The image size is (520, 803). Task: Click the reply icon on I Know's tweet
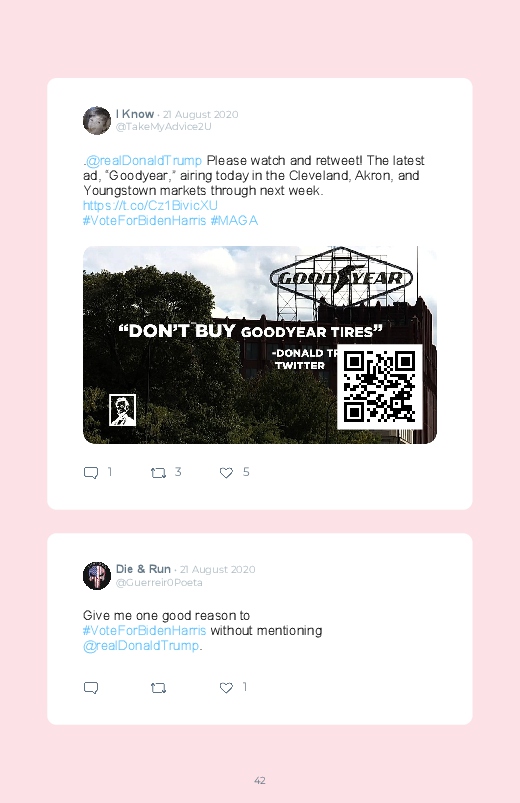pyautogui.click(x=91, y=473)
